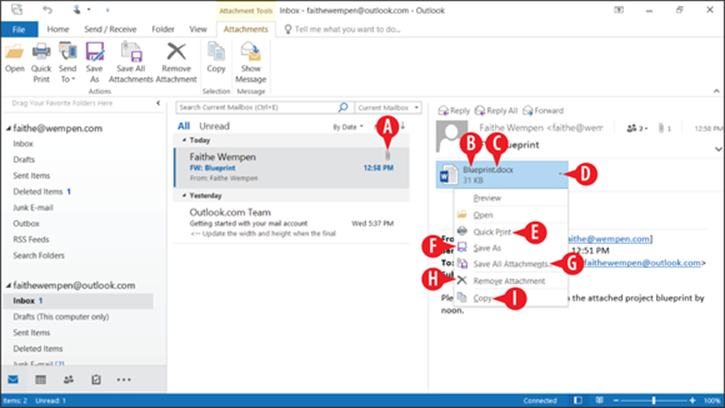Open Search Folders
Image resolution: width=725 pixels, height=408 pixels.
point(39,255)
